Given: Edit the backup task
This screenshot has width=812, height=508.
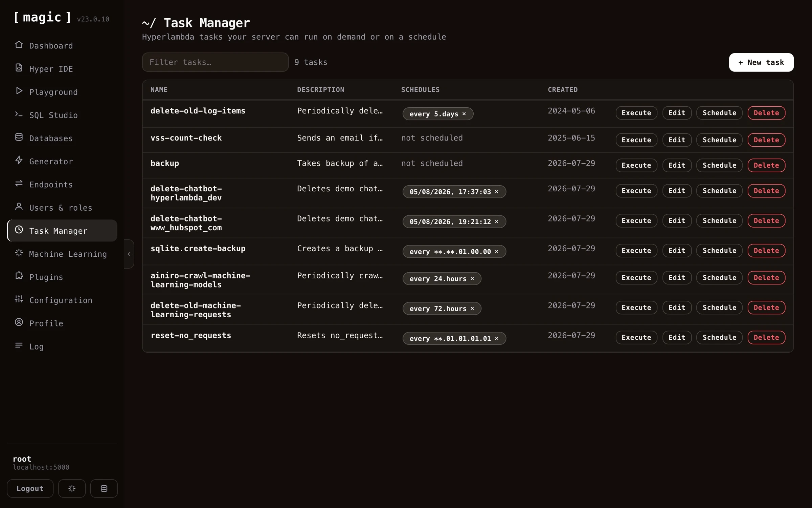Looking at the screenshot, I should coord(677,165).
